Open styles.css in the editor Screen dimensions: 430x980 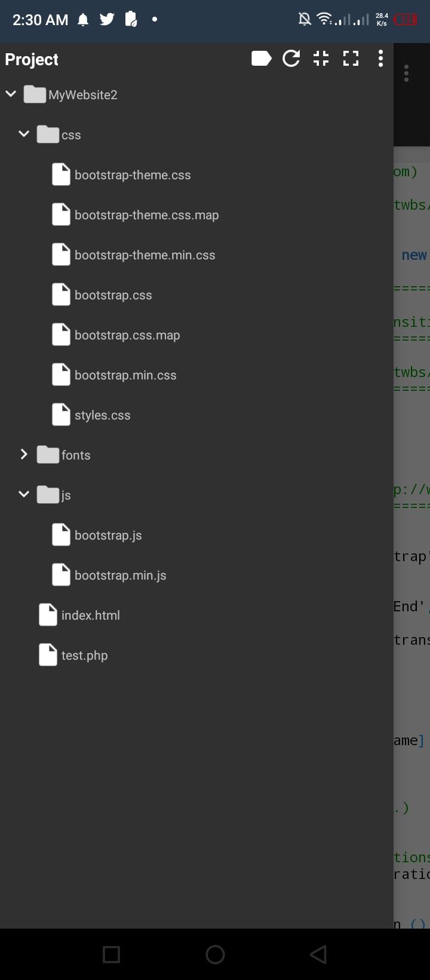click(102, 415)
